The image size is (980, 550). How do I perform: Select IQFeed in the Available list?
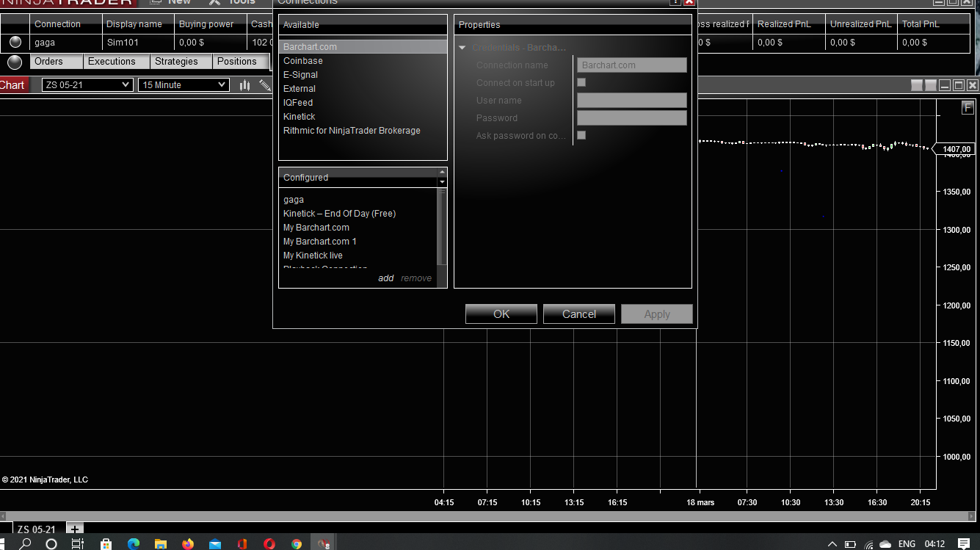363,103
